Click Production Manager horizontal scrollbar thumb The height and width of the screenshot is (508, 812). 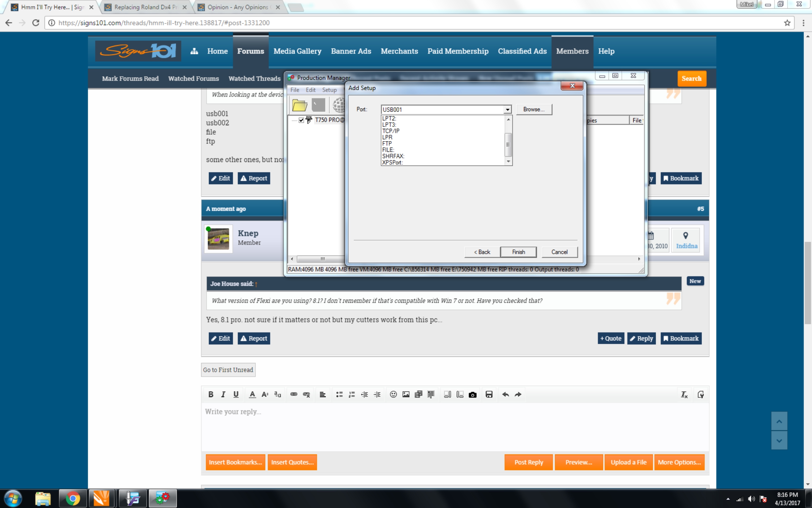click(323, 259)
